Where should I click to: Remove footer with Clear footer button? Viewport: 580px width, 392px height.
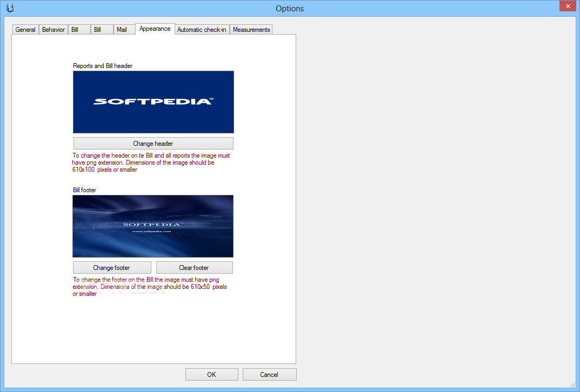[x=194, y=267]
